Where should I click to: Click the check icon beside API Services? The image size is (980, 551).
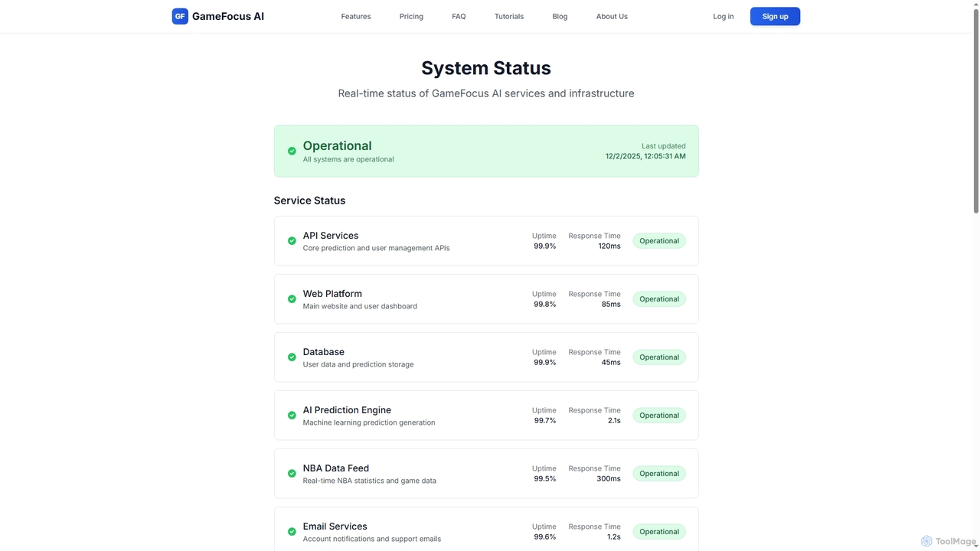click(292, 241)
